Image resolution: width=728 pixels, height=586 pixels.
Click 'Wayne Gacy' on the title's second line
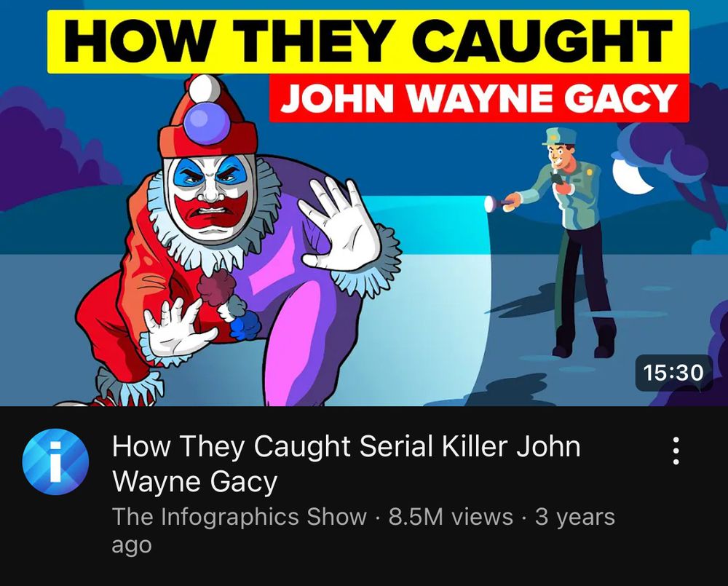click(195, 482)
